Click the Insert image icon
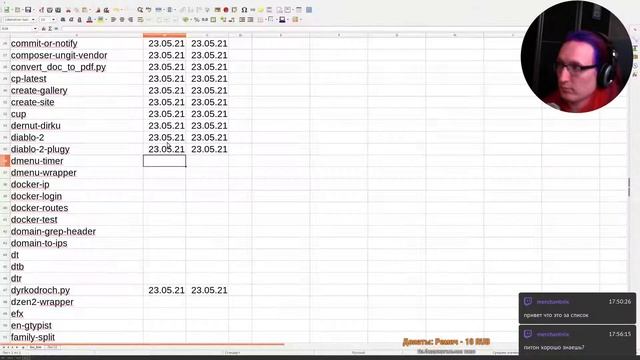 218,10
